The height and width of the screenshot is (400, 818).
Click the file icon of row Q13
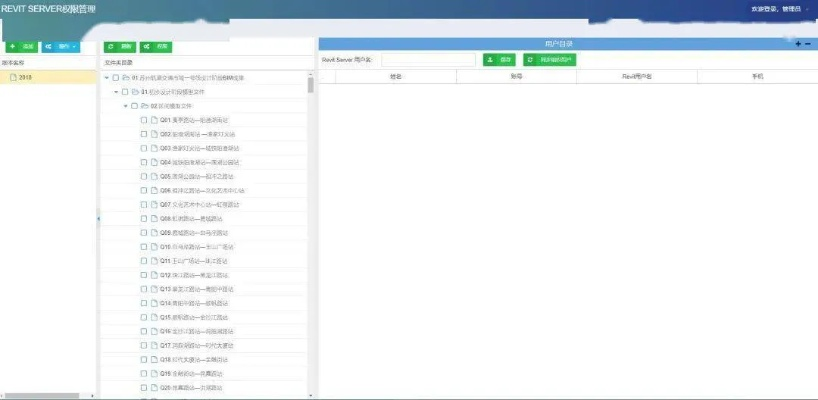tap(154, 289)
